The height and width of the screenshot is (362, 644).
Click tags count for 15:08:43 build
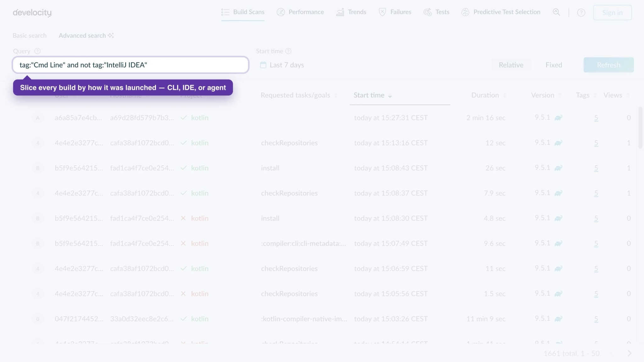pyautogui.click(x=596, y=168)
